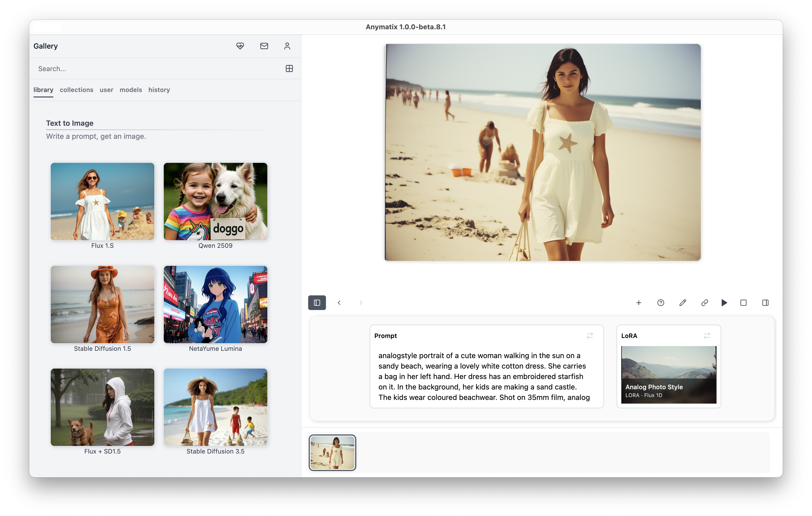
Task: Open the mail envelope icon
Action: point(264,46)
